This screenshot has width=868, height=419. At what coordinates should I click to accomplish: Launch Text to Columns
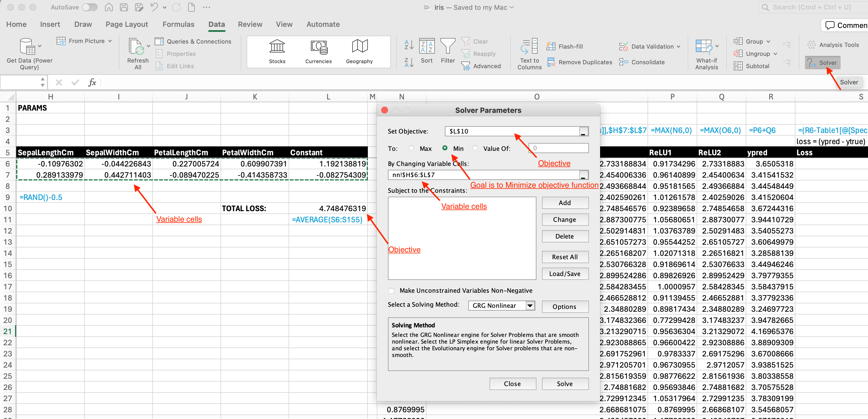(x=529, y=54)
